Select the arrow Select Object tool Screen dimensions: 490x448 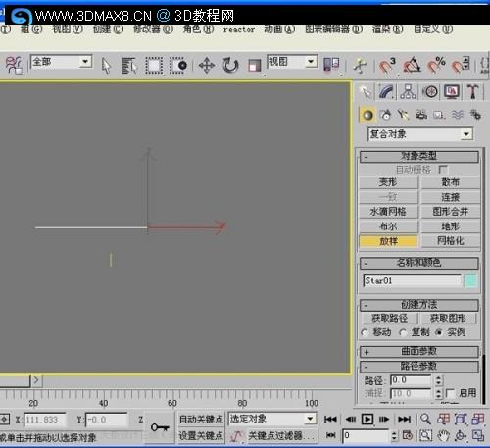[x=106, y=66]
